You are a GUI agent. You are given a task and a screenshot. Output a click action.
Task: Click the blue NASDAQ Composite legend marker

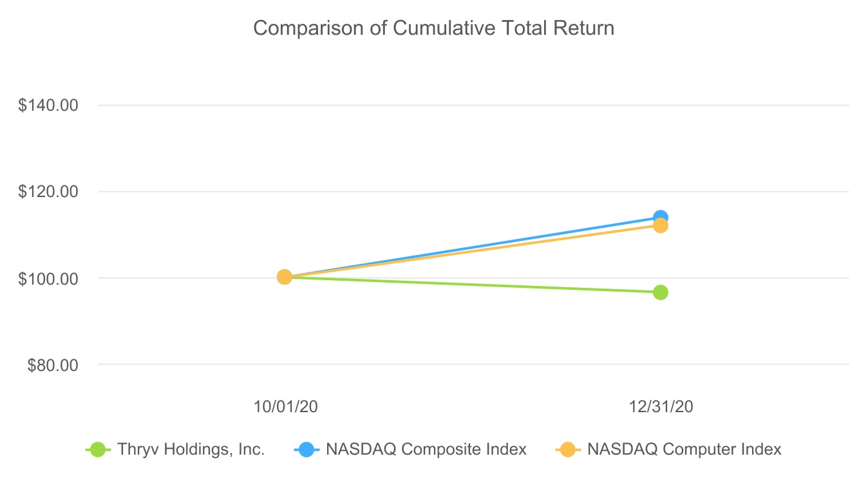(x=307, y=450)
